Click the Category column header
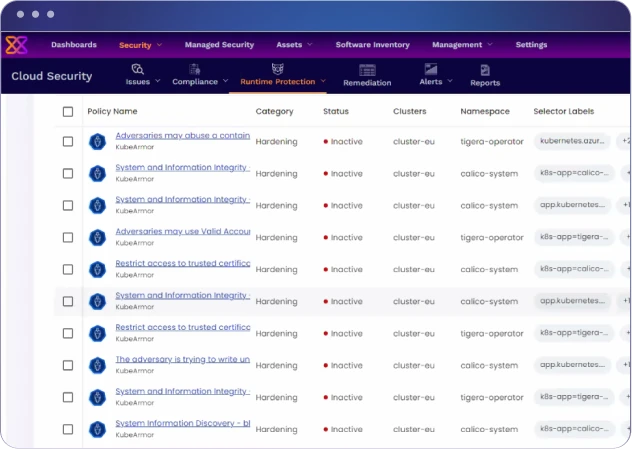 (x=274, y=112)
